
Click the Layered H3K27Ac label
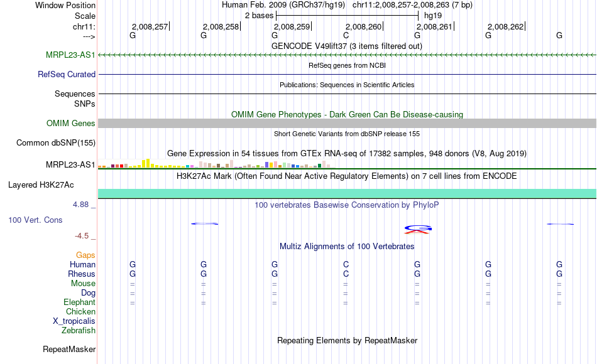click(41, 185)
